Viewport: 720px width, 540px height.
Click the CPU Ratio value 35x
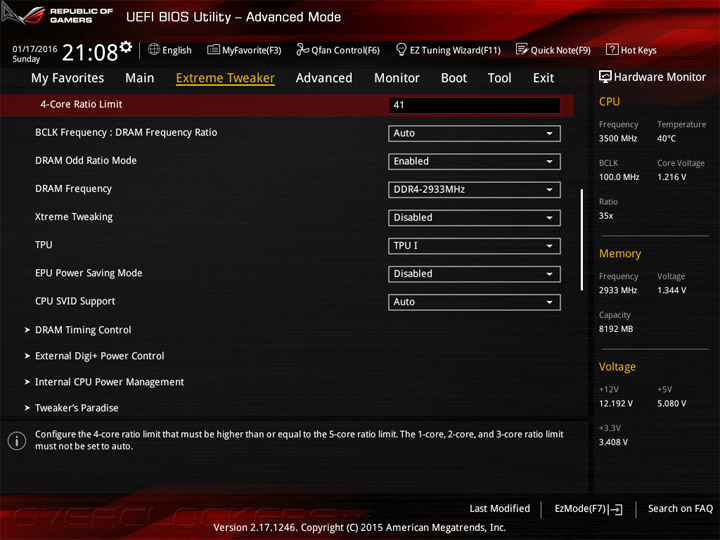tap(606, 216)
